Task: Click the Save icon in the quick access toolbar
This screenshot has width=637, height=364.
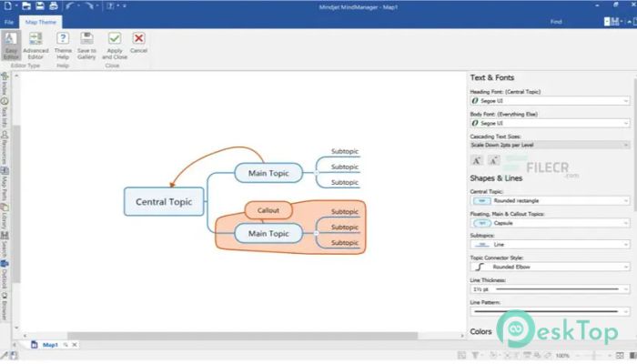Action: point(40,5)
